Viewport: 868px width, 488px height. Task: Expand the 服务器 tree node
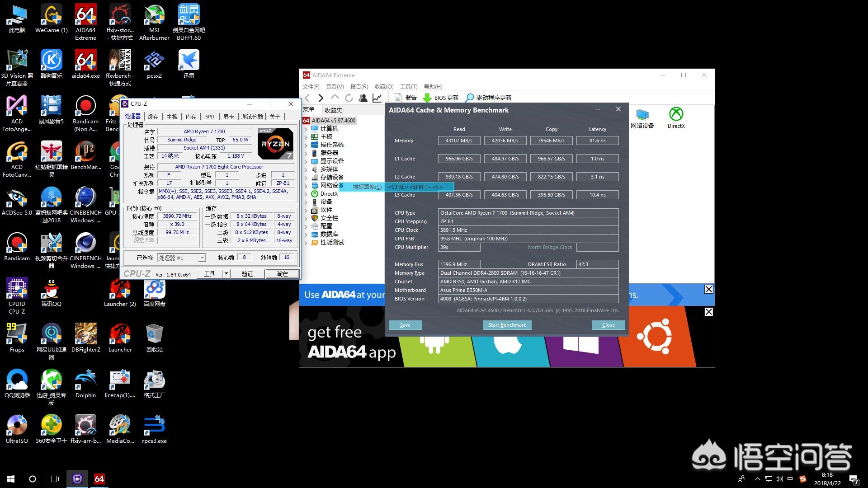pos(306,153)
